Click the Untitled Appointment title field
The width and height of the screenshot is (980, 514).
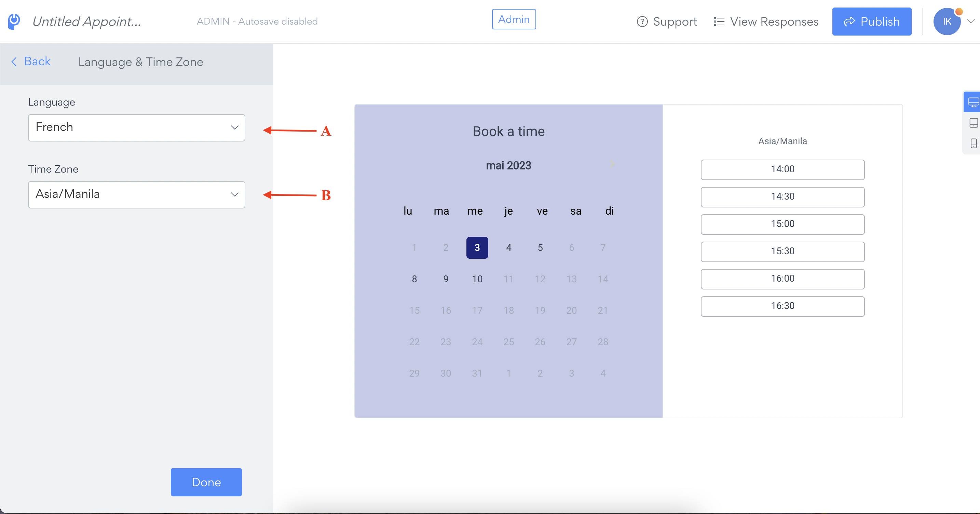coord(87,22)
